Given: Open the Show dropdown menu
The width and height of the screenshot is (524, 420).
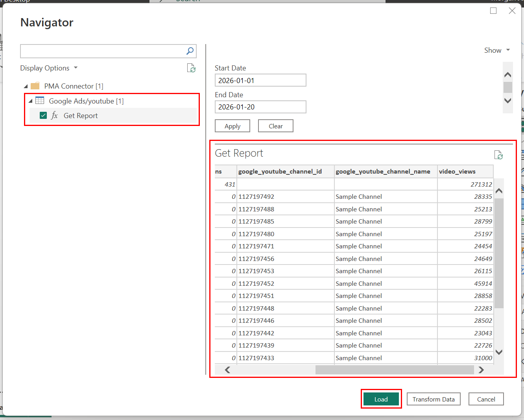Looking at the screenshot, I should pyautogui.click(x=497, y=50).
